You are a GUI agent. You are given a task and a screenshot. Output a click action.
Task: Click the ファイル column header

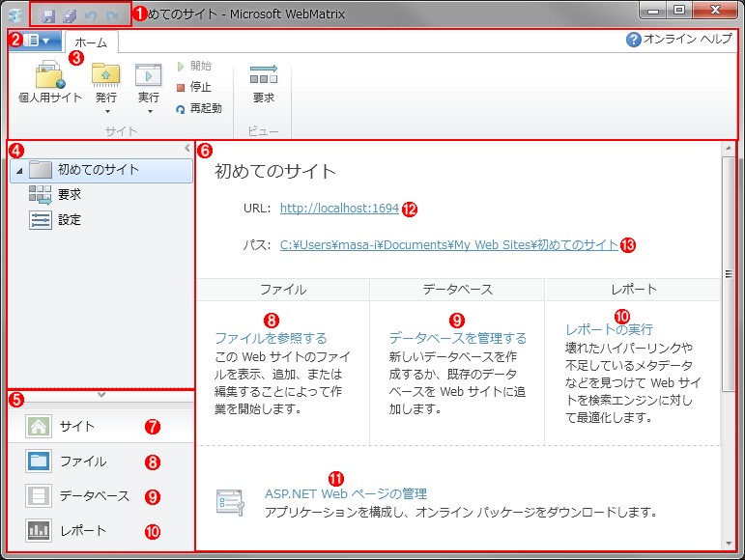coord(283,290)
